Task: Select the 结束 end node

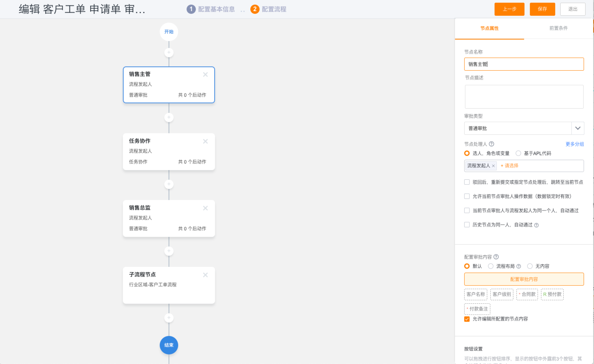Action: 169,345
